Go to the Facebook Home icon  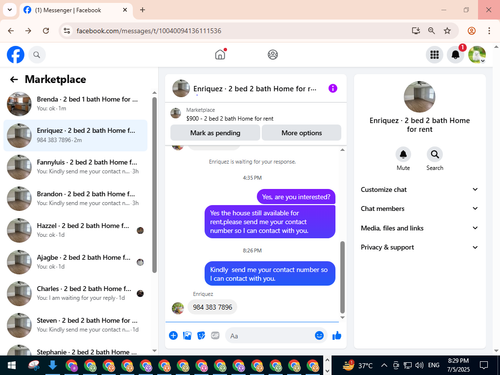pyautogui.click(x=220, y=54)
